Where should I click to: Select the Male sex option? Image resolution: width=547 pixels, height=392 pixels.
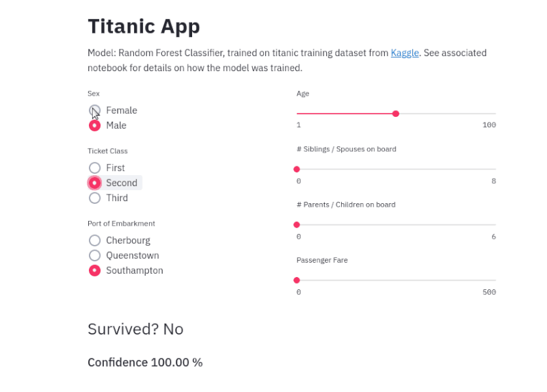pos(95,125)
